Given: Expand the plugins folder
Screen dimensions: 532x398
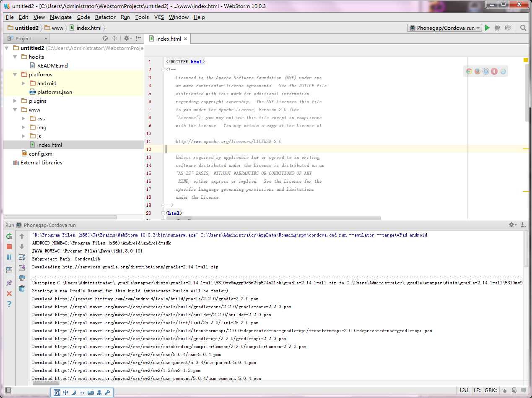Looking at the screenshot, I should (15, 101).
